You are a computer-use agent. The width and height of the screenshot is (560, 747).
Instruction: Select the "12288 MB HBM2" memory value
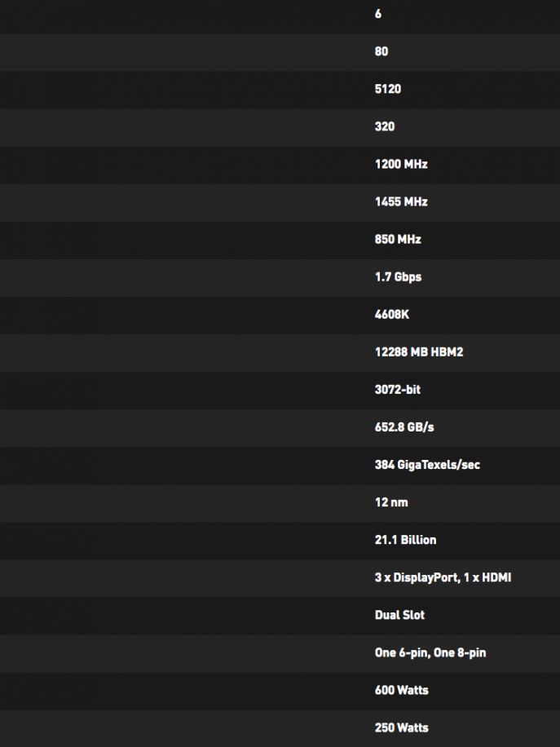pyautogui.click(x=419, y=351)
